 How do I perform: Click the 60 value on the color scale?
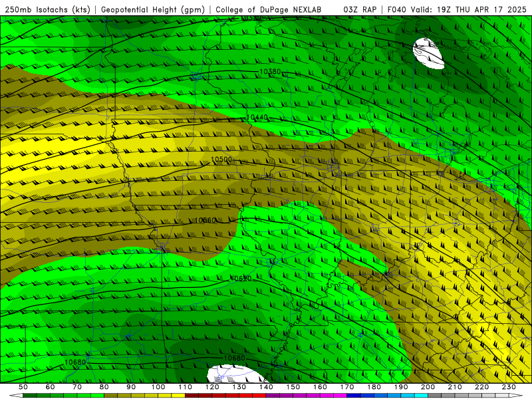[50, 387]
